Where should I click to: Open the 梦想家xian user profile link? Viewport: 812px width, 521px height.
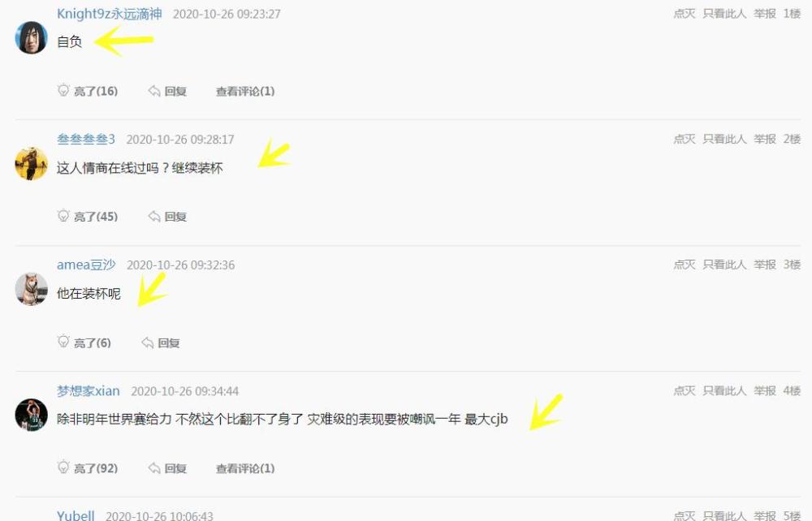coord(88,390)
